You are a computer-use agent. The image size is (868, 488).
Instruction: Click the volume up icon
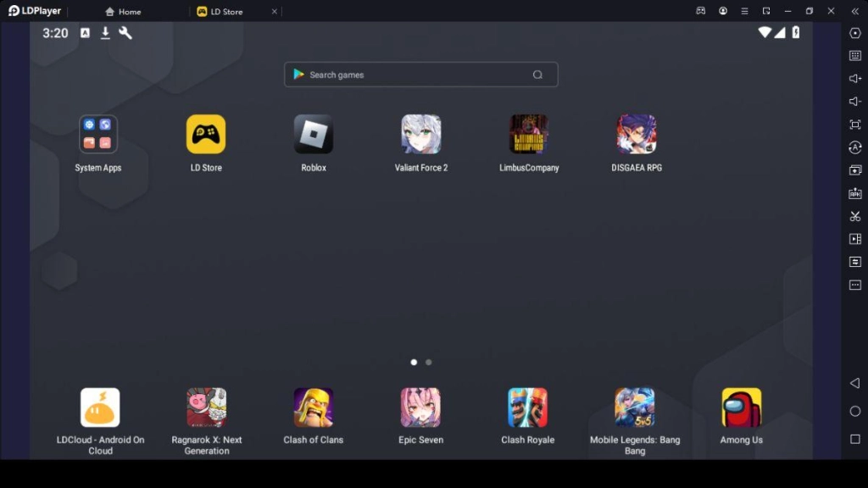pos(856,80)
